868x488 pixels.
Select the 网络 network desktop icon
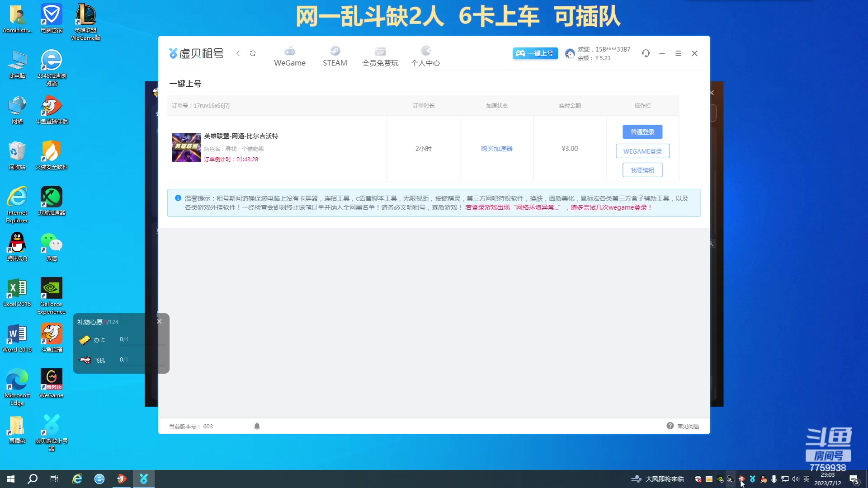(17, 110)
